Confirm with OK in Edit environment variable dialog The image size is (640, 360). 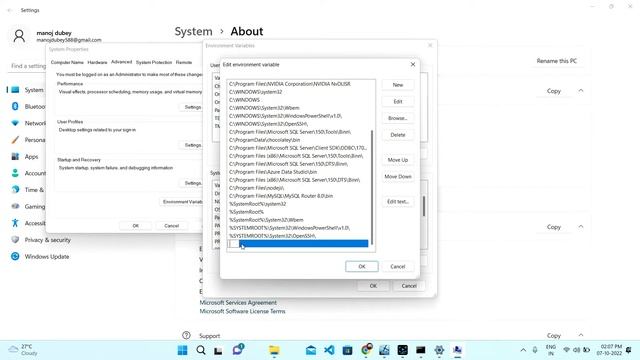[362, 267]
